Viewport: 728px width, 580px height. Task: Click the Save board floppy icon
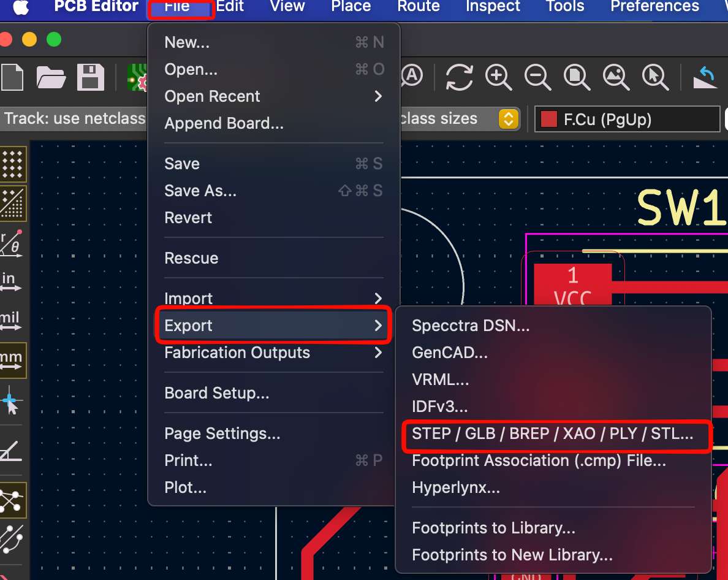pyautogui.click(x=90, y=77)
